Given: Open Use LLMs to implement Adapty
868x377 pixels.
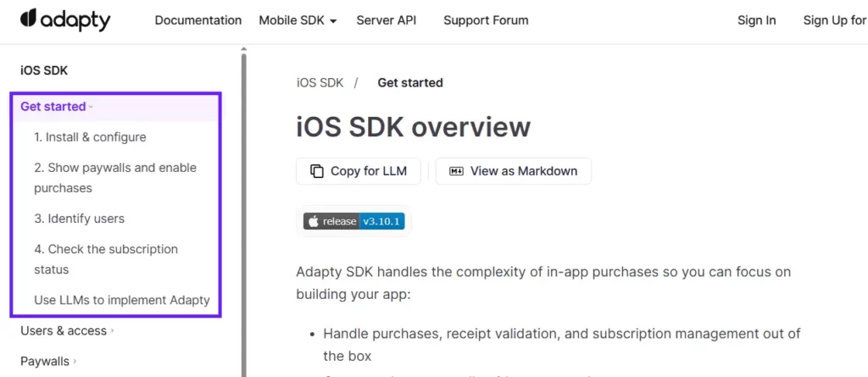Looking at the screenshot, I should [122, 300].
